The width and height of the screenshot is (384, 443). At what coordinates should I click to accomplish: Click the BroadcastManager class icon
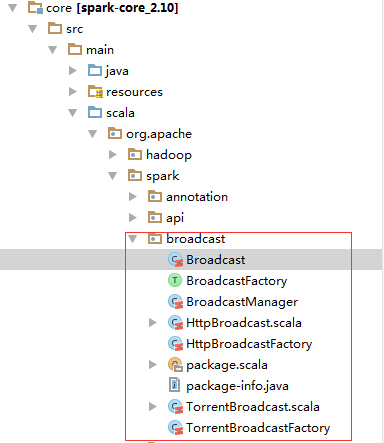pos(175,302)
